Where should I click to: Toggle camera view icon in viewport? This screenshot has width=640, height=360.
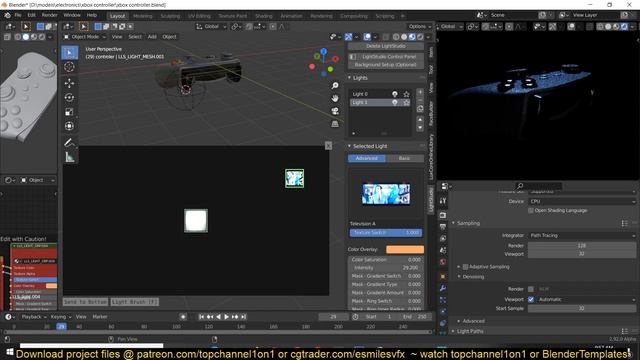(335, 111)
